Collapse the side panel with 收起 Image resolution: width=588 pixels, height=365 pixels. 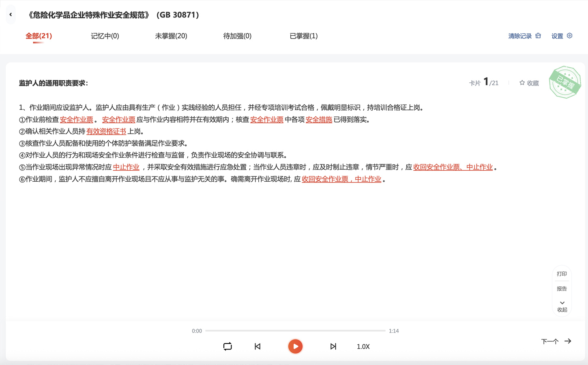(562, 307)
